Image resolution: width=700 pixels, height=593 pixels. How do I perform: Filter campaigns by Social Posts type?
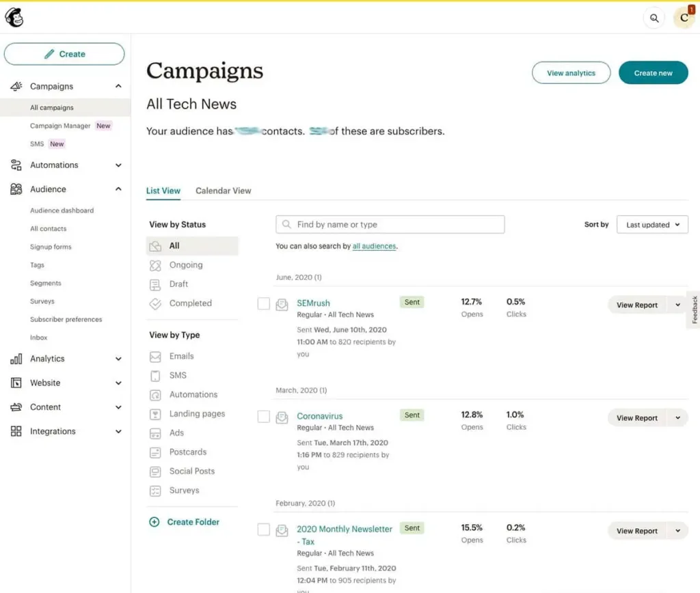pyautogui.click(x=191, y=471)
